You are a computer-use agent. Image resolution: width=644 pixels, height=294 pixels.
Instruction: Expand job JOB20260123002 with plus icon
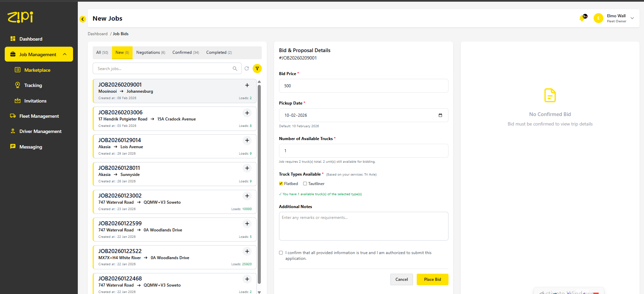pos(247,196)
